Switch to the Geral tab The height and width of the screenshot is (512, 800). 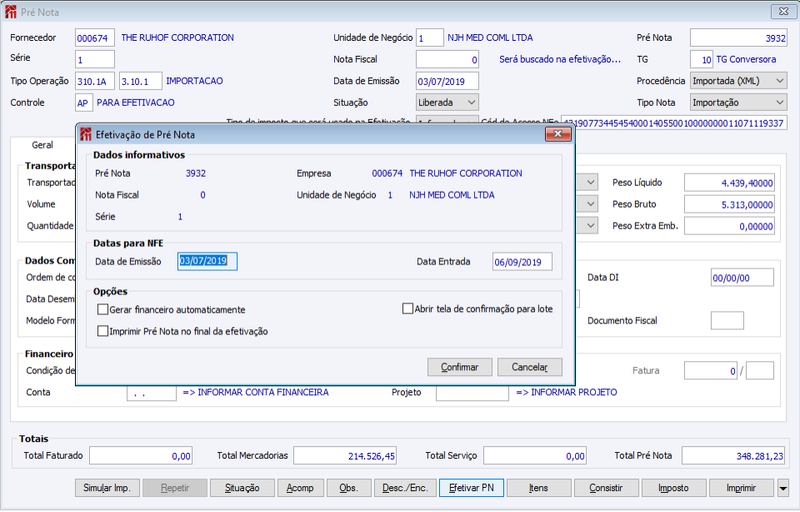point(42,145)
